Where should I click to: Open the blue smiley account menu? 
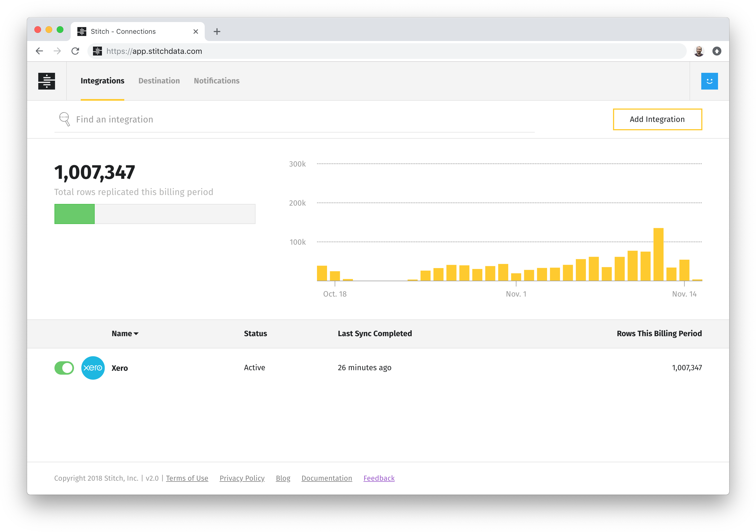pos(709,81)
